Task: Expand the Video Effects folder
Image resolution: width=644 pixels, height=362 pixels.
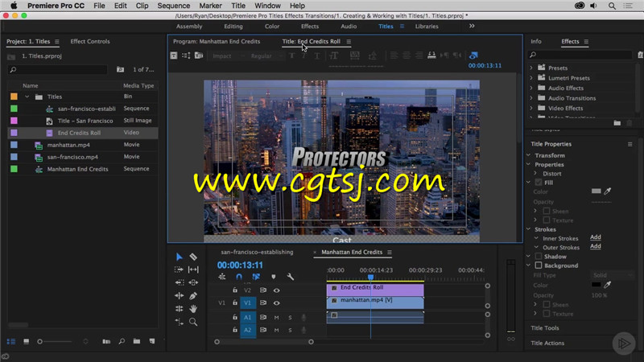Action: tap(531, 108)
